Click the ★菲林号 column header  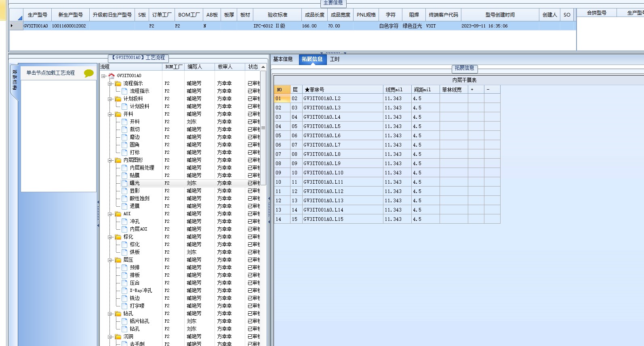pos(343,90)
